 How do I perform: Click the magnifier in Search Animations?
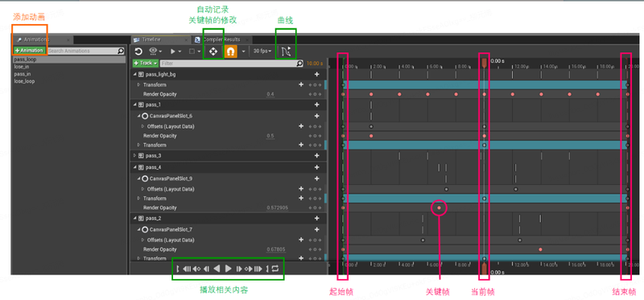[121, 51]
